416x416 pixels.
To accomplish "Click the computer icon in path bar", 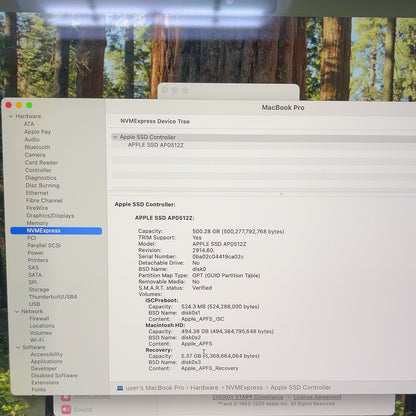I will tap(120, 388).
